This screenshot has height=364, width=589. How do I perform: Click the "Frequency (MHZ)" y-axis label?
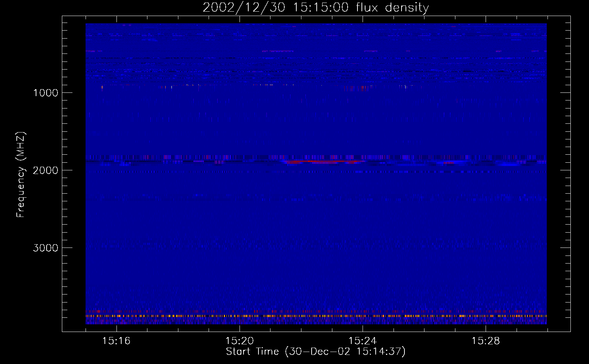pyautogui.click(x=21, y=175)
